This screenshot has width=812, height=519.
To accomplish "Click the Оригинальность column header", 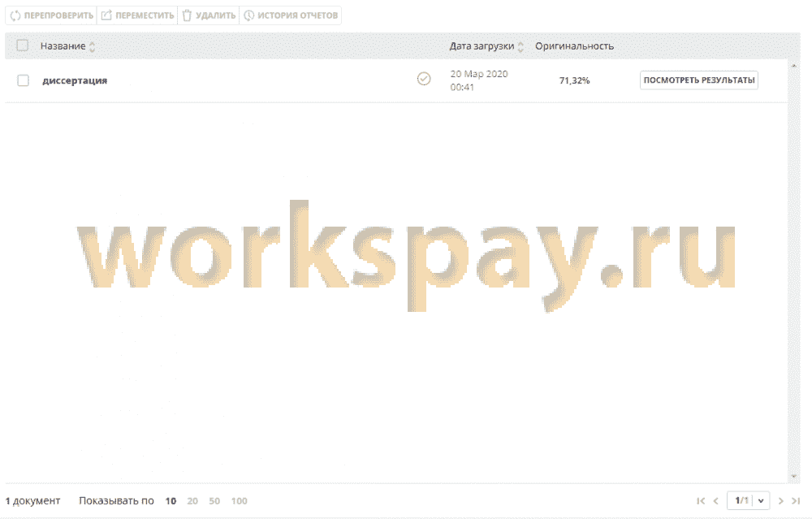I will 574,46.
